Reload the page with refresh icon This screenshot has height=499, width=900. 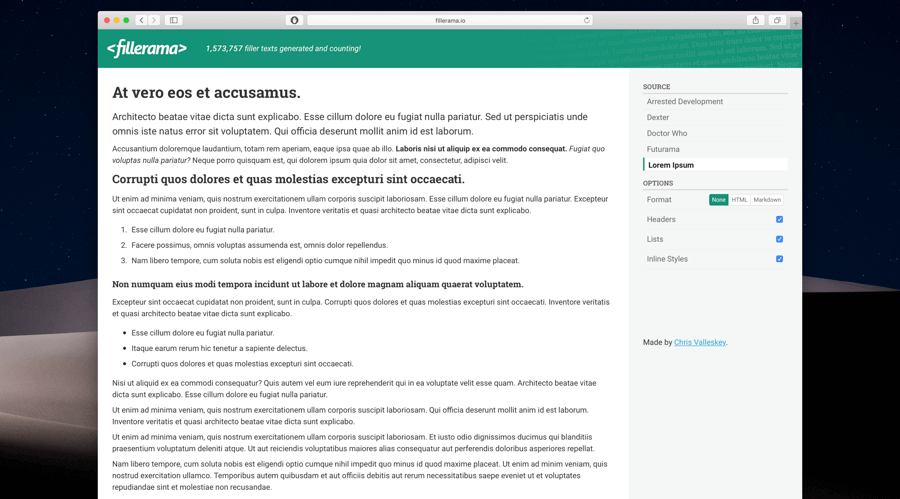coord(587,20)
